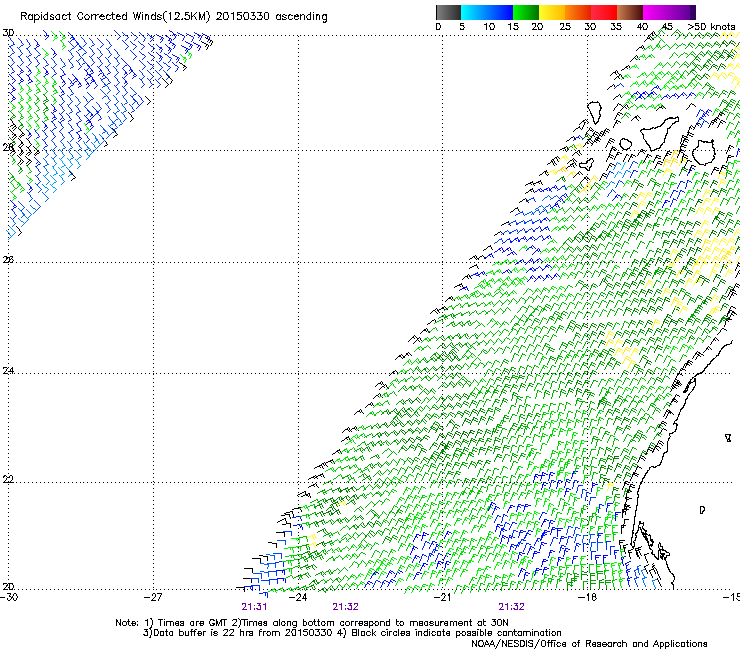Image resolution: width=740 pixels, height=650 pixels.
Task: Click the '30' latitude label at top left
Action: 8,33
